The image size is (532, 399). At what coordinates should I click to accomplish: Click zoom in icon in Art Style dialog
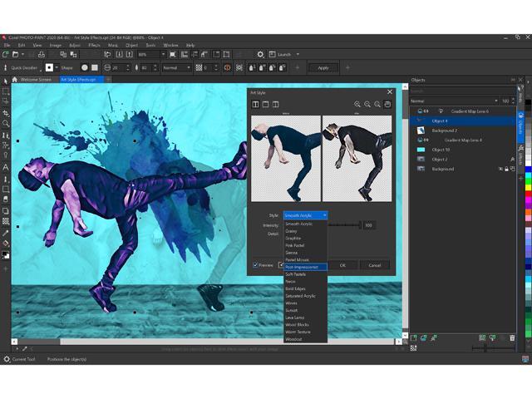coord(357,104)
